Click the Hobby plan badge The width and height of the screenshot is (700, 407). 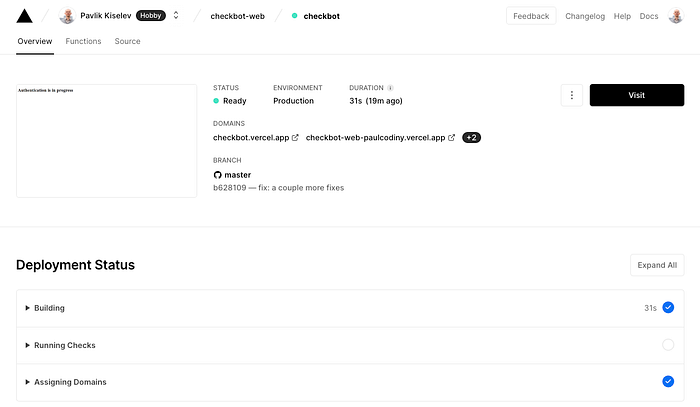tap(150, 16)
